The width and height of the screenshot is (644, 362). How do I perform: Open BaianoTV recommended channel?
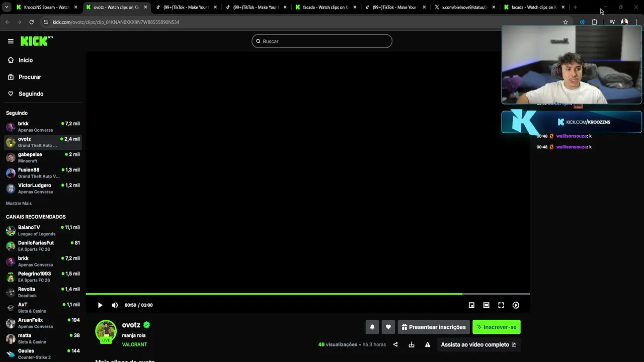tap(43, 231)
